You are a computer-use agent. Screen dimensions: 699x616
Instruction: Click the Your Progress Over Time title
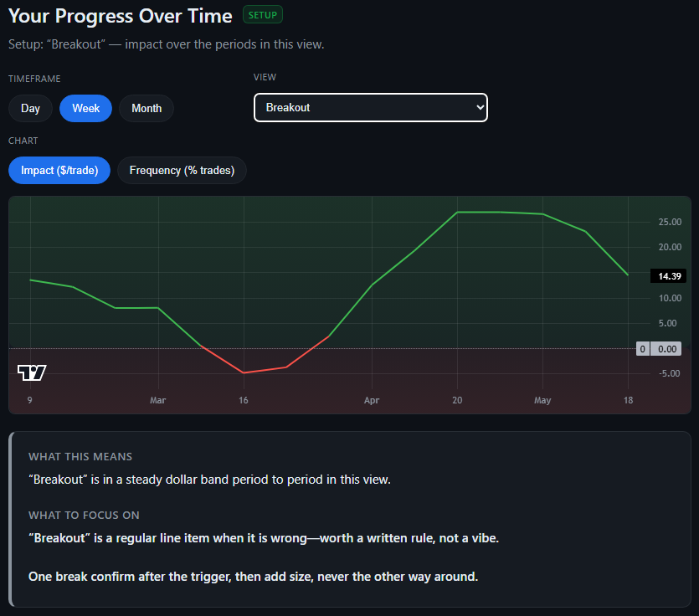(x=121, y=16)
